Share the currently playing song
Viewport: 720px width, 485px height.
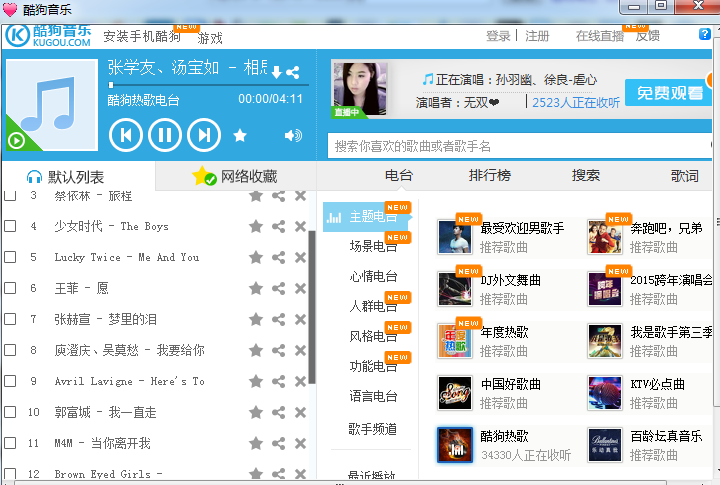point(293,73)
